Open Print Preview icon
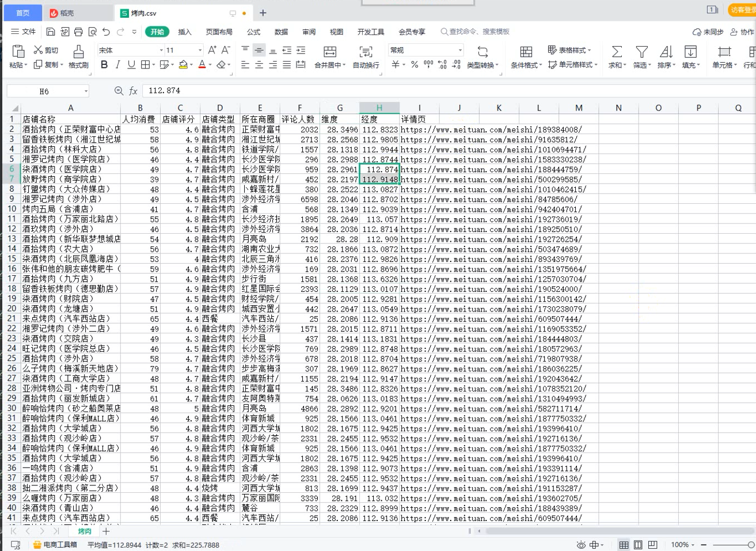This screenshot has height=551, width=756. click(92, 32)
